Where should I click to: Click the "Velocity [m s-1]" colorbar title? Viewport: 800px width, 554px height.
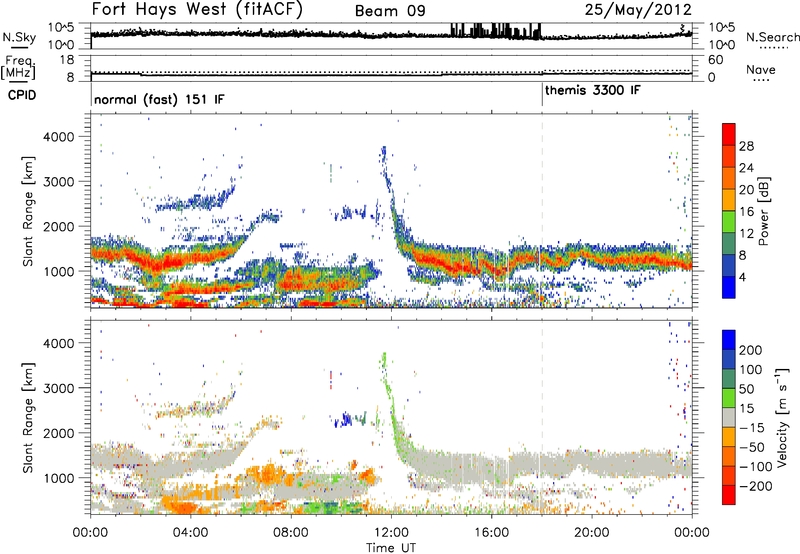coord(782,417)
